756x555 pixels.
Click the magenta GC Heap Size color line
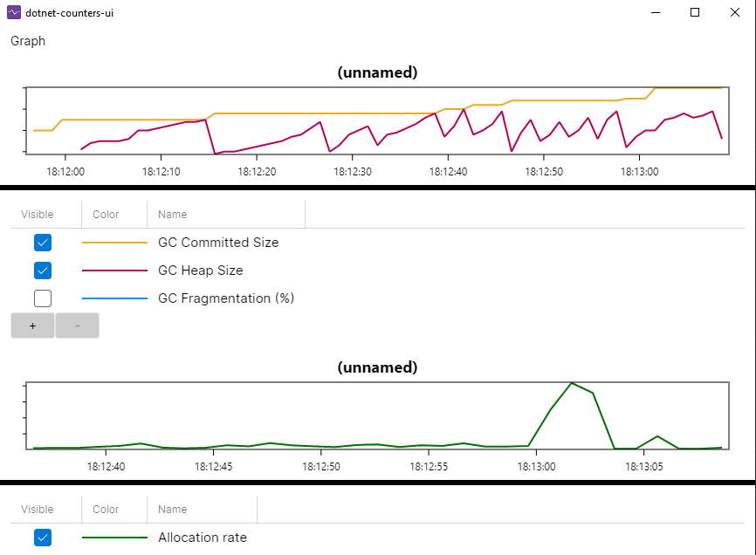(114, 271)
